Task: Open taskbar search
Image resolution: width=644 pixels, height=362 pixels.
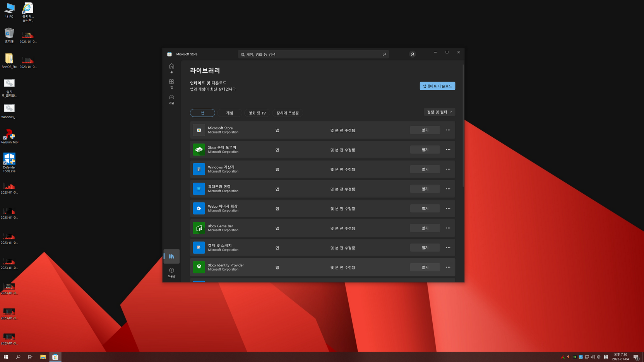Action: pyautogui.click(x=18, y=357)
